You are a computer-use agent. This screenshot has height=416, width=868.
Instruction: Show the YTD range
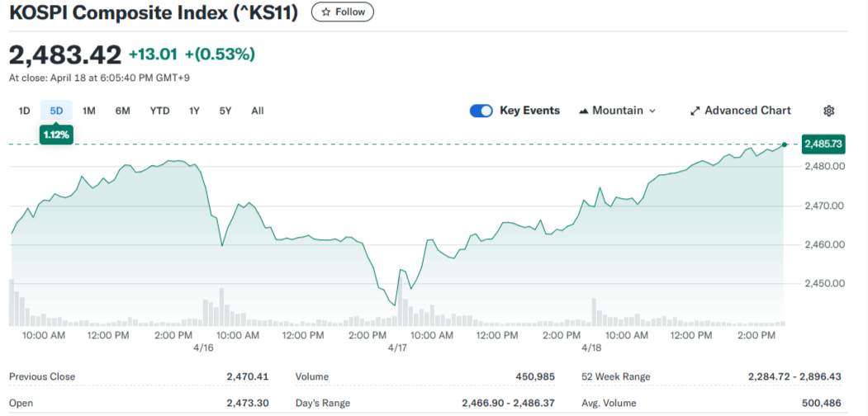tap(159, 111)
